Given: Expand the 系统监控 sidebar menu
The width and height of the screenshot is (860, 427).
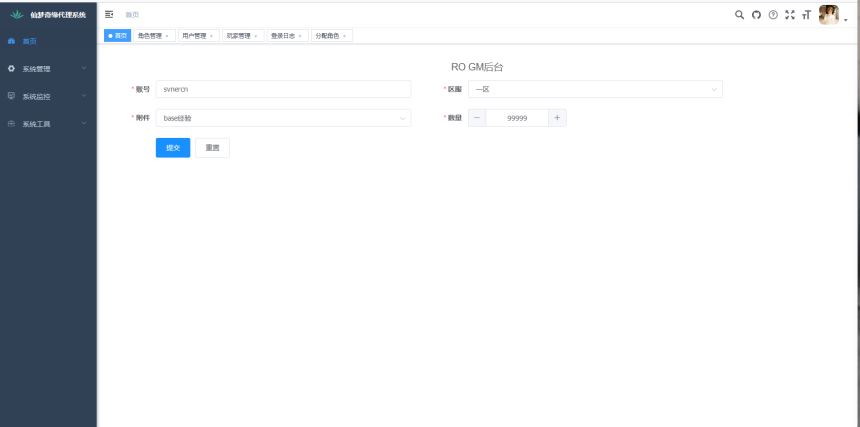Looking at the screenshot, I should [x=48, y=97].
